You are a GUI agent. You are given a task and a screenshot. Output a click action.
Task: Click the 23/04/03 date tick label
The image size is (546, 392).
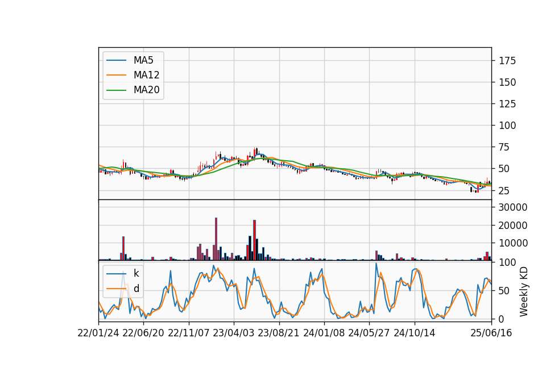pos(234,333)
